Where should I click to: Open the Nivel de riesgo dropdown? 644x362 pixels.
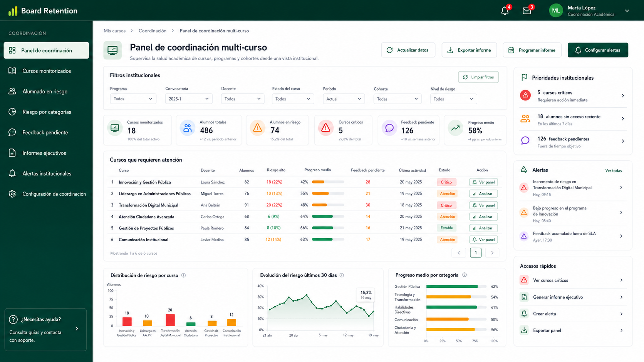pos(453,99)
